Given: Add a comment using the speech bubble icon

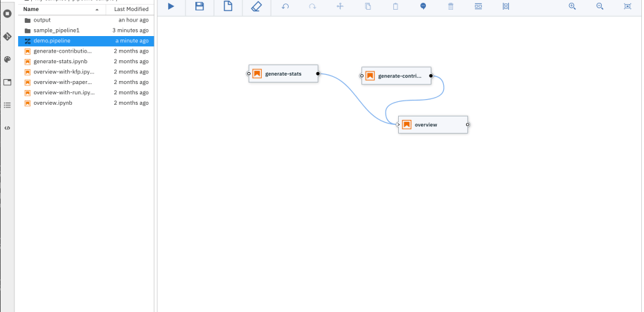Looking at the screenshot, I should [423, 6].
